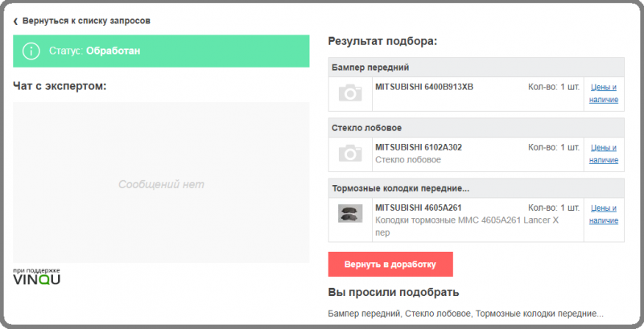Open 'Цены и наличие' for MITSUBISHI 4605A261
The height and width of the screenshot is (329, 644).
coord(604,214)
